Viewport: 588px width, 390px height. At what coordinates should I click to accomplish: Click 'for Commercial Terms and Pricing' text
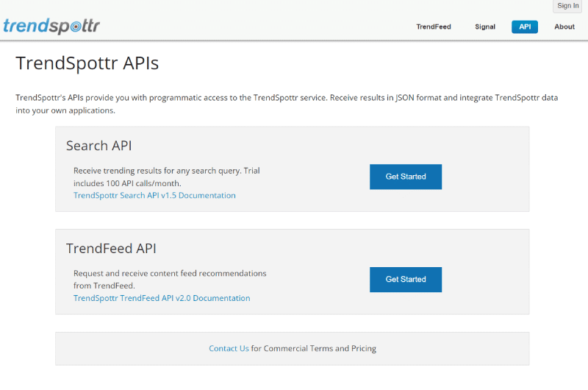click(314, 348)
